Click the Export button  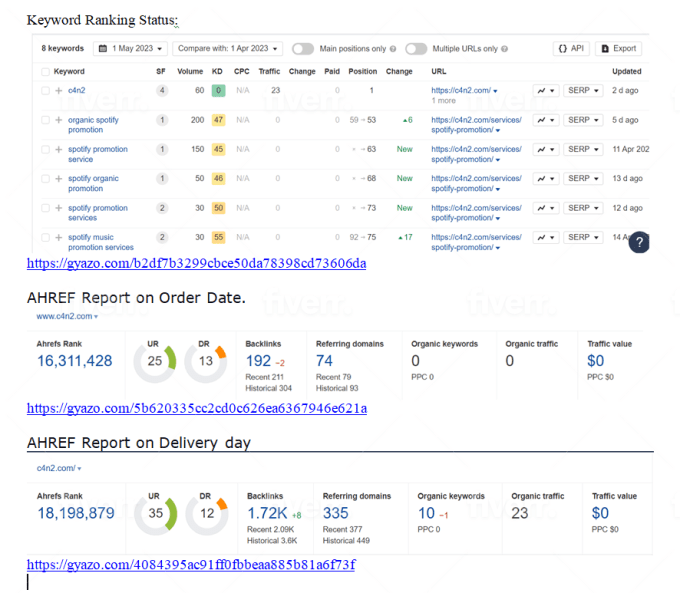(x=618, y=49)
